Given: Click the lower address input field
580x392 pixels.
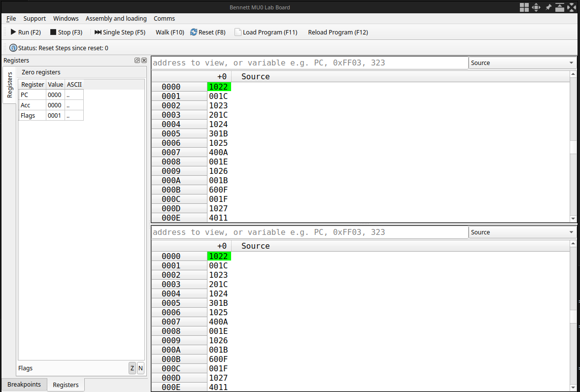Looking at the screenshot, I should tap(309, 232).
